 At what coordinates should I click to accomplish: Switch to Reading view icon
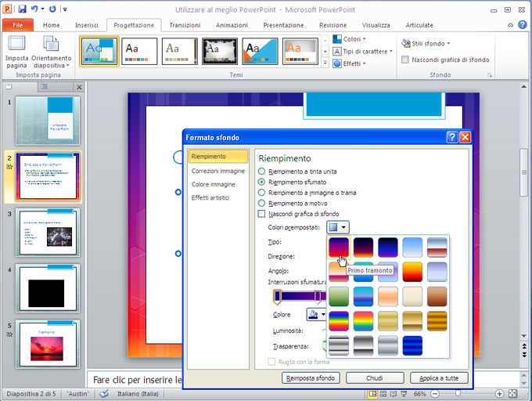click(394, 394)
